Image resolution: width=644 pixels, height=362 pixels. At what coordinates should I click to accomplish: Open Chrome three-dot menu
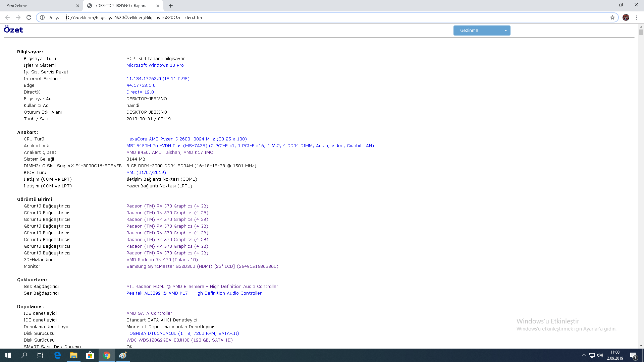point(637,17)
